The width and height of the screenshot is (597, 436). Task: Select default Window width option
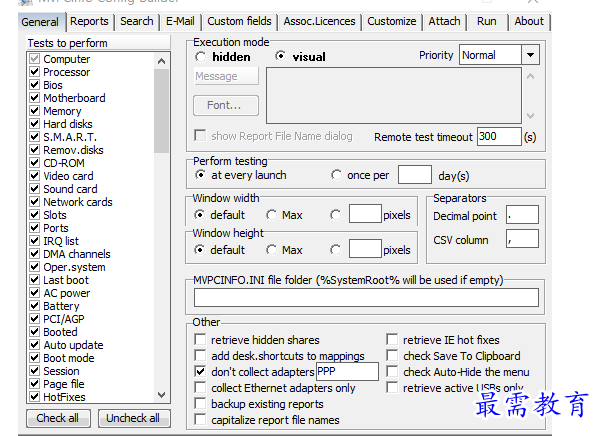click(x=200, y=215)
